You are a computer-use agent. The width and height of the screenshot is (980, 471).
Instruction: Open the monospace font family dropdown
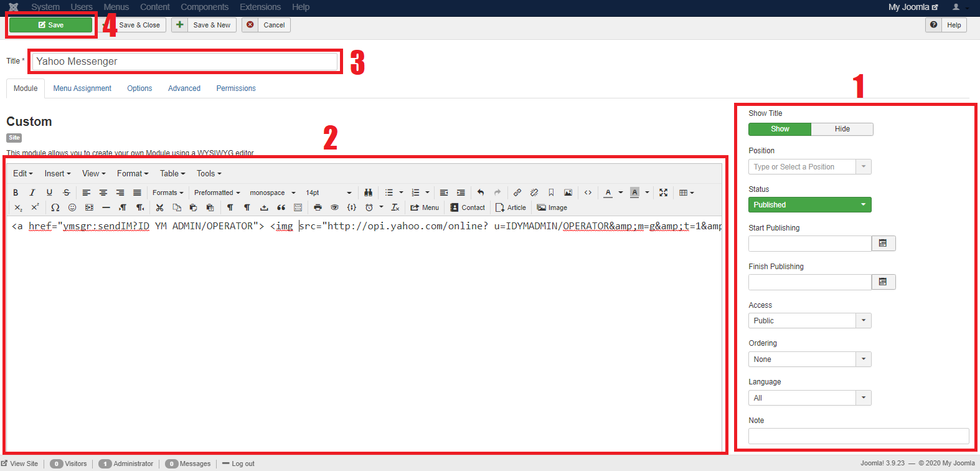(273, 193)
